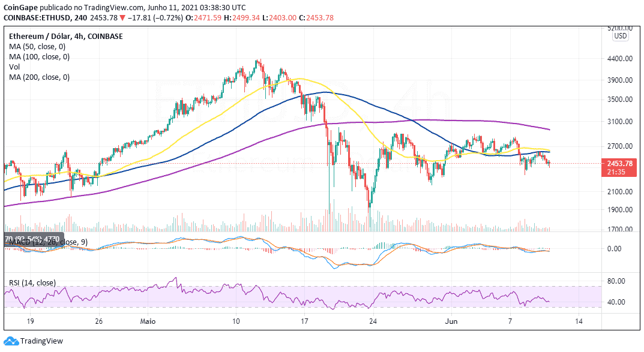Click the TradingView cloud logo icon
Image resolution: width=644 pixels, height=352 pixels.
click(11, 341)
